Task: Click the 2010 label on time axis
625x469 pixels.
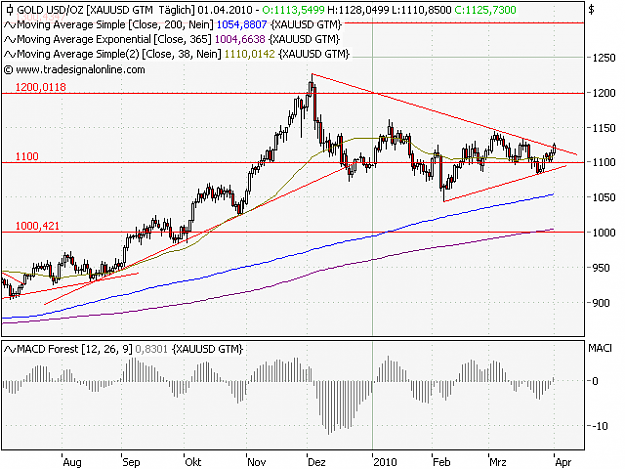Action: click(385, 462)
